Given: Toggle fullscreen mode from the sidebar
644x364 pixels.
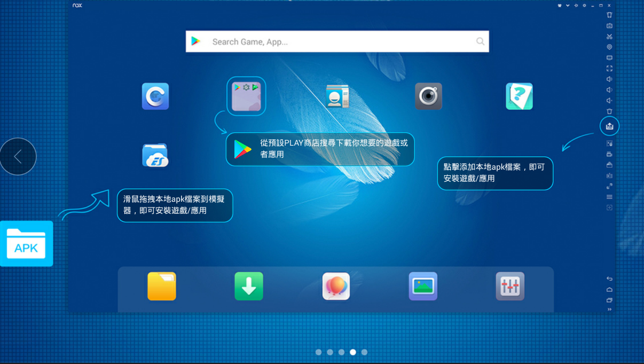Looking at the screenshot, I should (x=610, y=68).
